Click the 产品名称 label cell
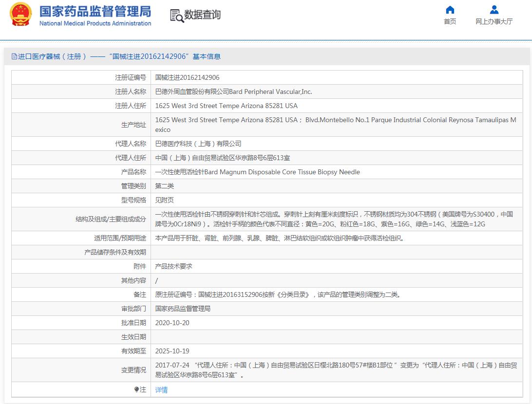The width and height of the screenshot is (532, 404). coord(81,172)
